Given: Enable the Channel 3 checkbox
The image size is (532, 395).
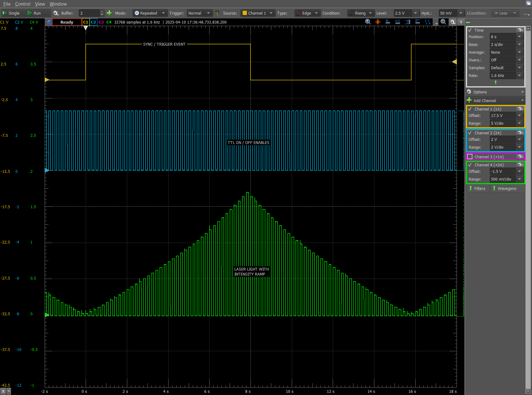Looking at the screenshot, I should coord(470,157).
